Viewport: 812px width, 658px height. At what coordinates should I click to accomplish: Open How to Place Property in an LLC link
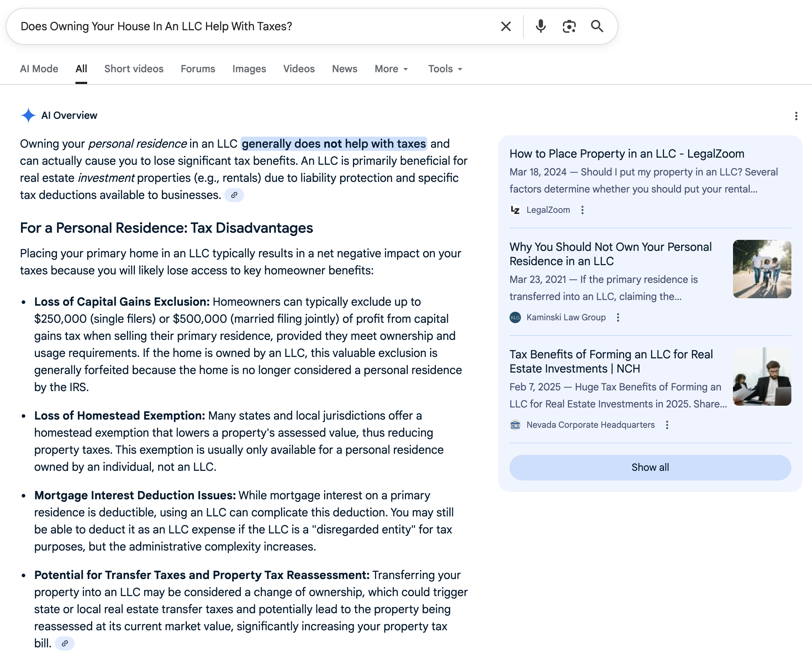[627, 154]
